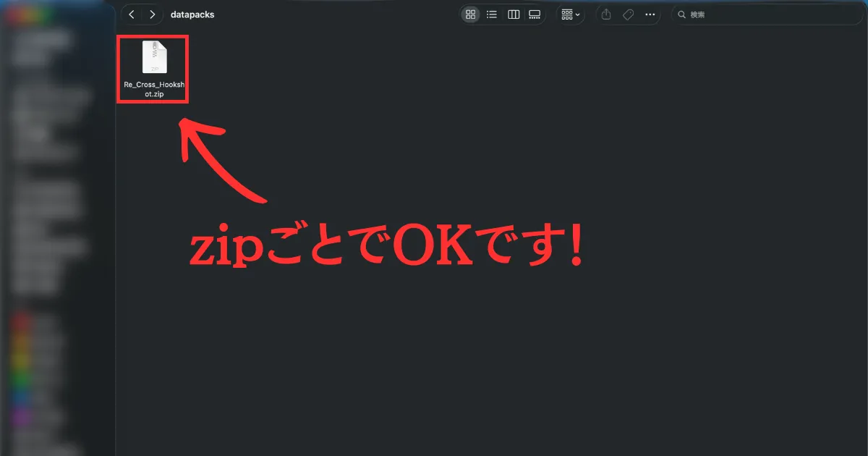This screenshot has height=456, width=868.
Task: Switch to gallery view
Action: (535, 14)
